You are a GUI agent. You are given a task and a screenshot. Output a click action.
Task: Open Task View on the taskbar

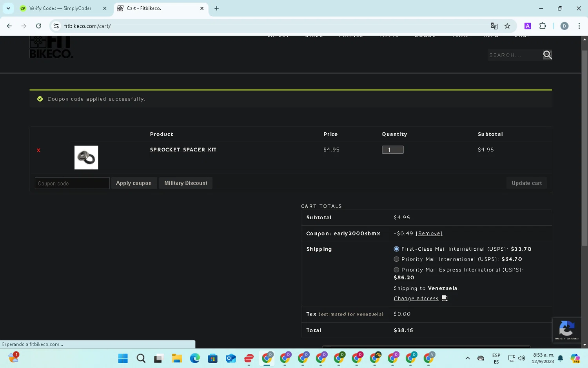coord(158,358)
